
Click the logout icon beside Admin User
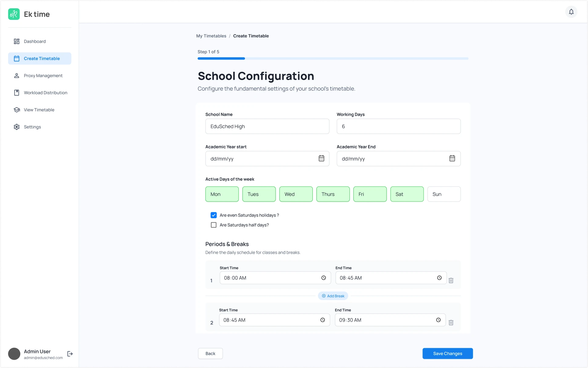pyautogui.click(x=70, y=354)
